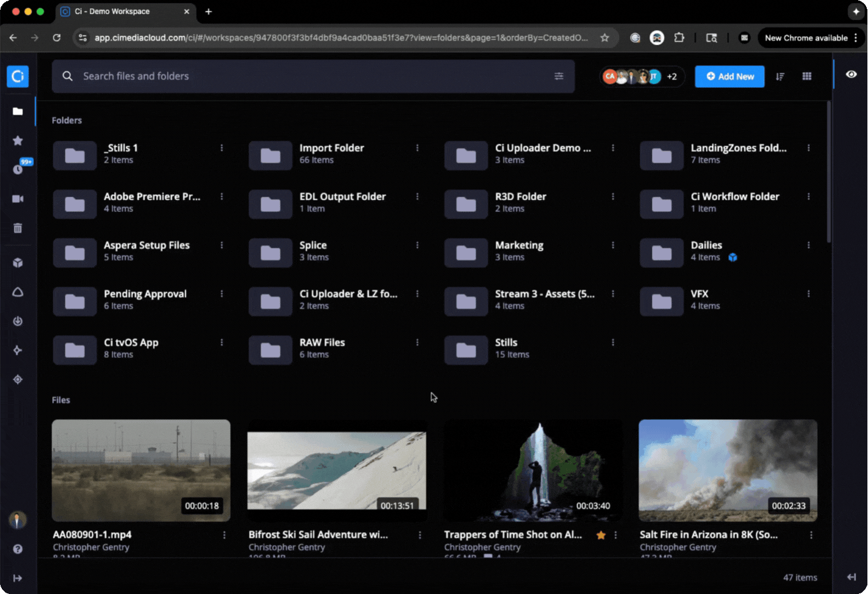The image size is (868, 594).
Task: Toggle the eye preview panel icon
Action: pyautogui.click(x=852, y=74)
